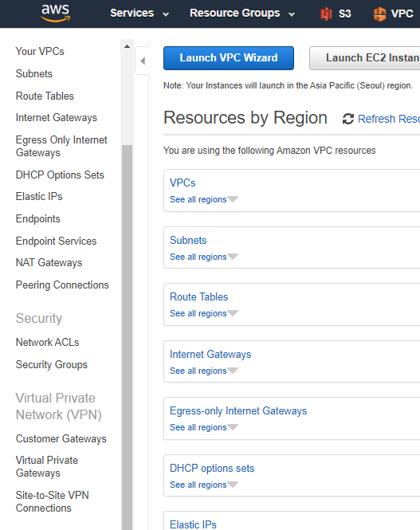
Task: Select NAT Gateways in the sidebar
Action: pos(49,263)
